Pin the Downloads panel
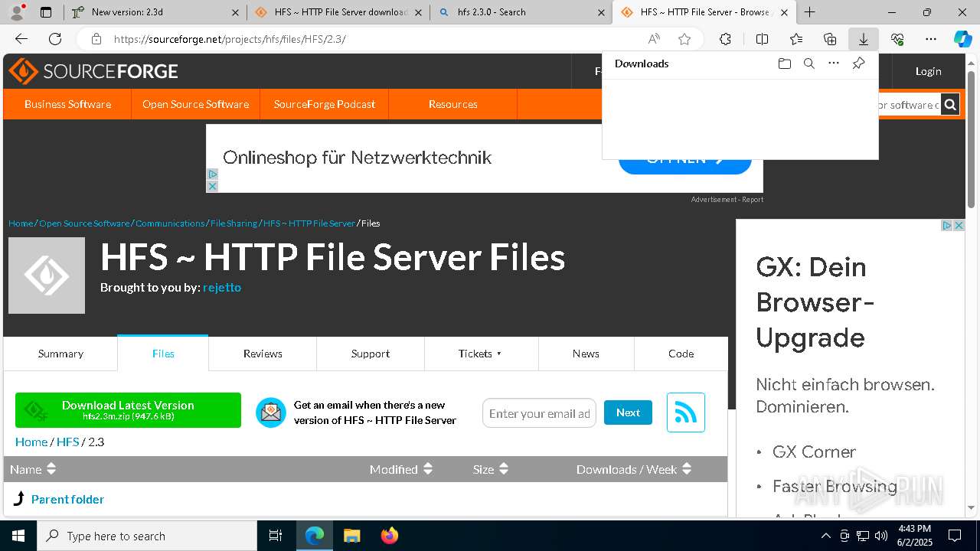Viewport: 980px width, 551px height. pos(858,64)
